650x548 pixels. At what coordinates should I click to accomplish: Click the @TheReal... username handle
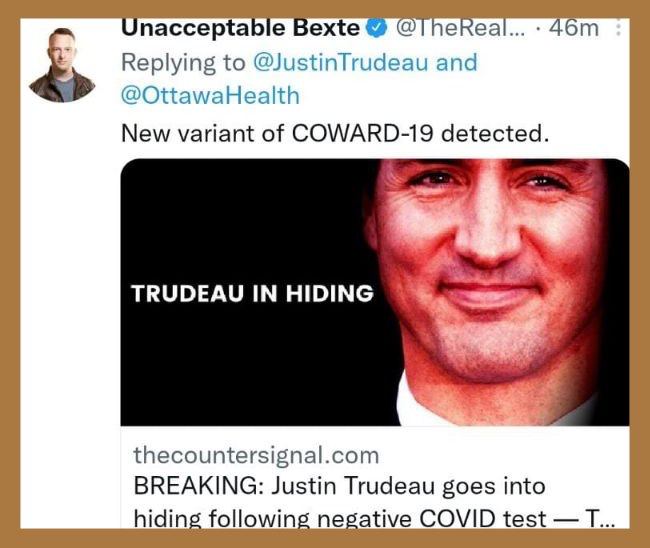pyautogui.click(x=461, y=29)
